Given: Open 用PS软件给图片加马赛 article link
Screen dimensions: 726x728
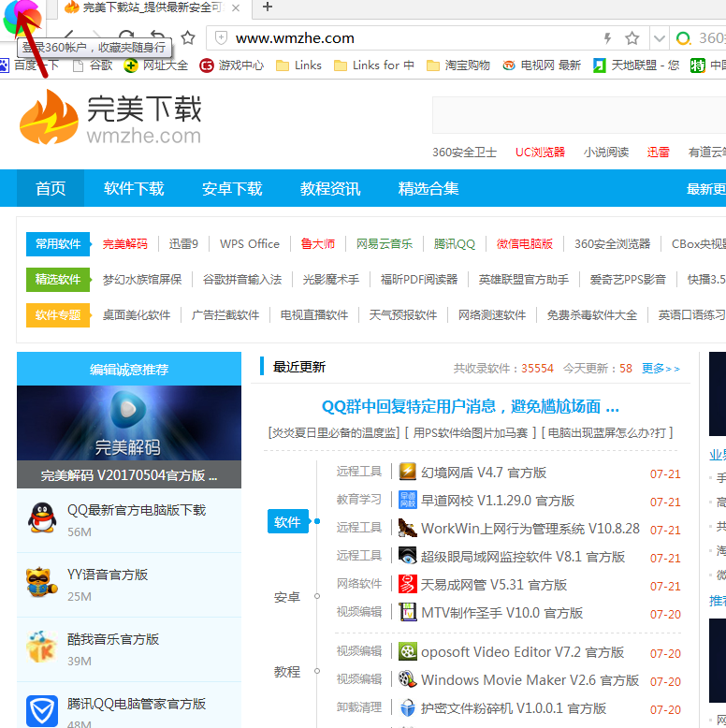Looking at the screenshot, I should (471, 433).
